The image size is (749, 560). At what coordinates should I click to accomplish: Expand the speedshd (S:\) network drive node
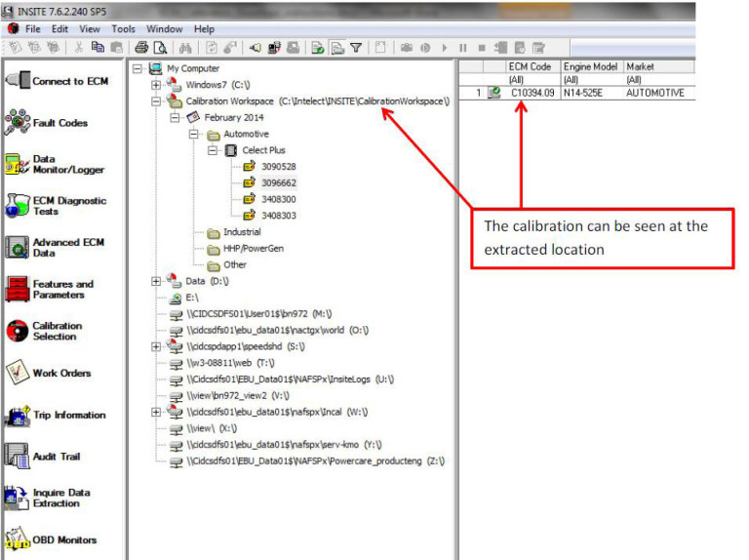pyautogui.click(x=156, y=346)
